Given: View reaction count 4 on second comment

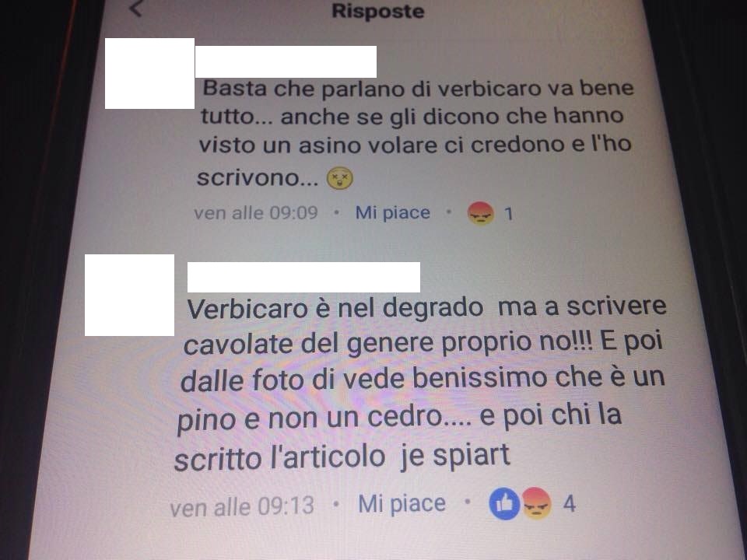Looking at the screenshot, I should point(570,503).
